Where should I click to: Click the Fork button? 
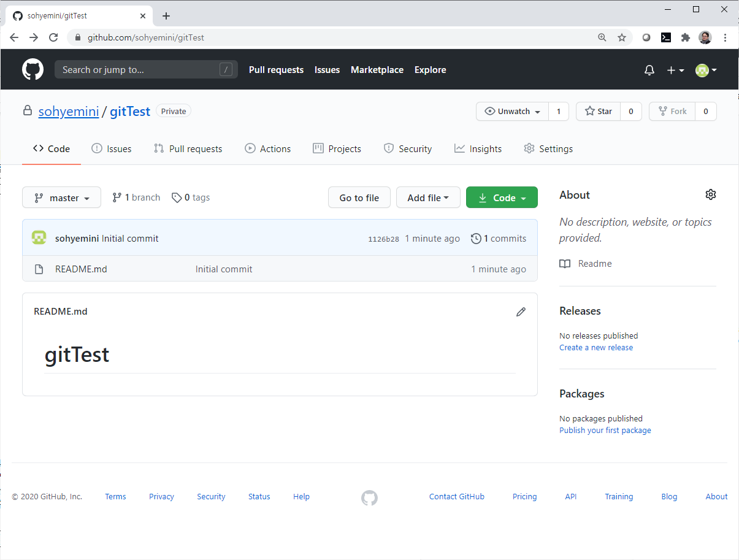(672, 111)
